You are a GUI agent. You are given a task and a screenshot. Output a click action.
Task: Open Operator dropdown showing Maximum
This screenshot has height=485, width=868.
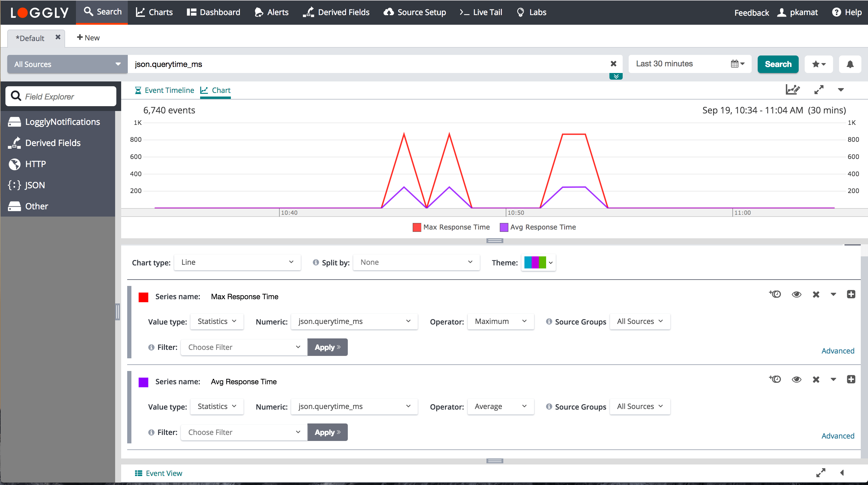tap(500, 322)
